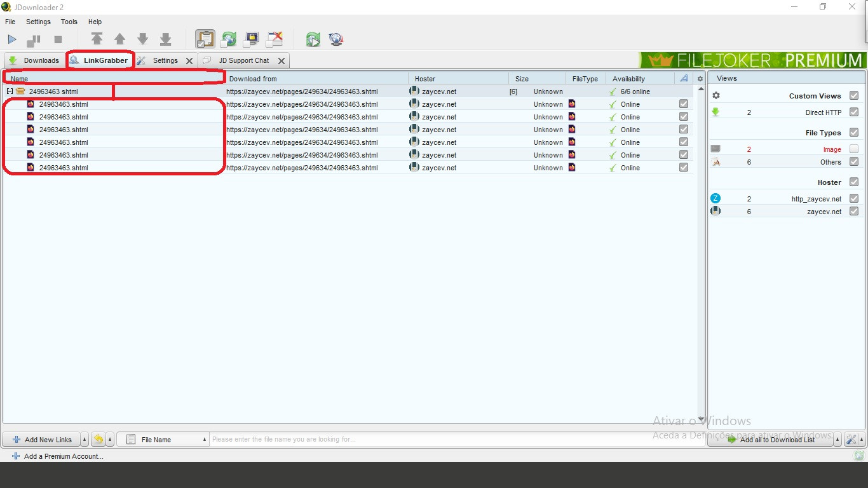Image resolution: width=868 pixels, height=488 pixels.
Task: Click the Add New Links button
Action: 42,439
